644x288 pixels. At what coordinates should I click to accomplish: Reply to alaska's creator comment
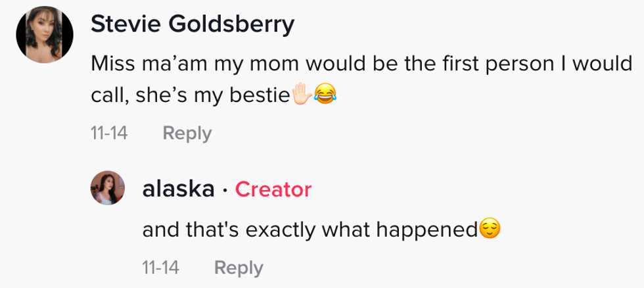pyautogui.click(x=239, y=268)
